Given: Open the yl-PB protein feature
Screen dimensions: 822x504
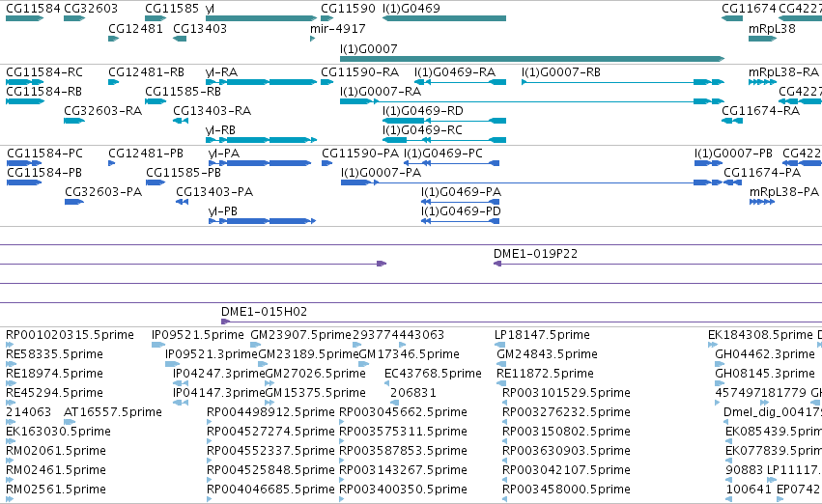Looking at the screenshot, I should (x=262, y=222).
